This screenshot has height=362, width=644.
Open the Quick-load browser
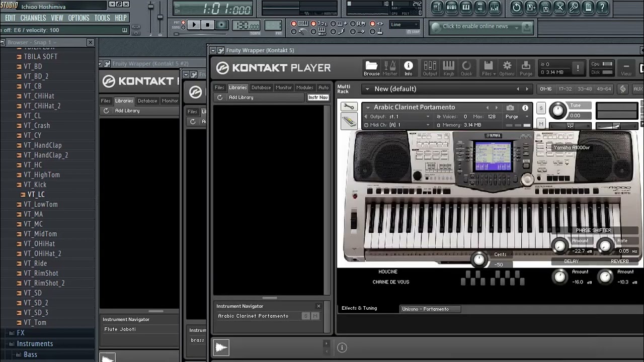(466, 68)
